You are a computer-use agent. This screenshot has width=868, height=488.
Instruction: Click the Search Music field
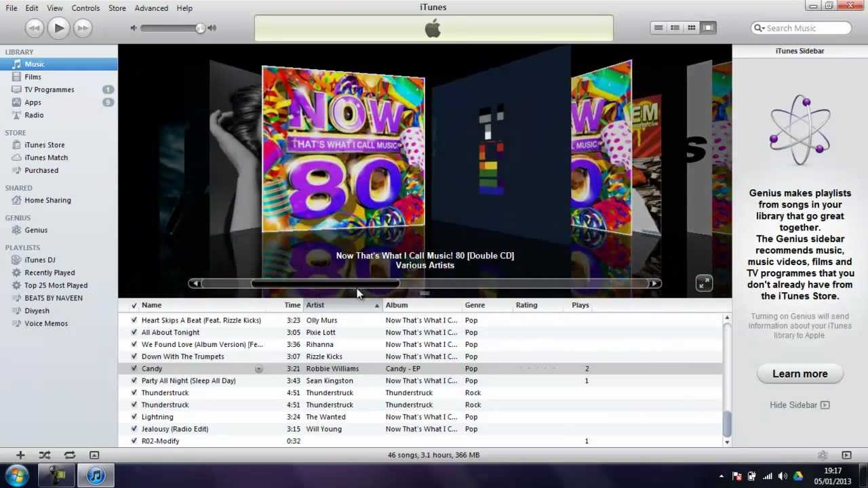point(802,28)
